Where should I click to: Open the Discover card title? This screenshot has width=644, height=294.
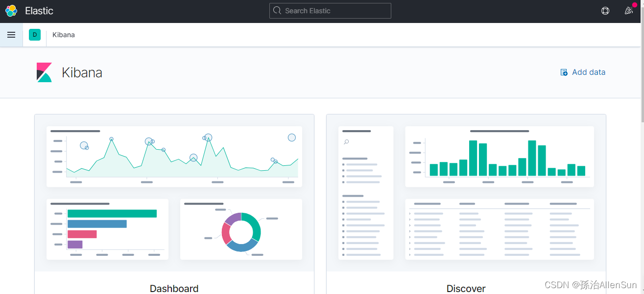[x=466, y=289]
